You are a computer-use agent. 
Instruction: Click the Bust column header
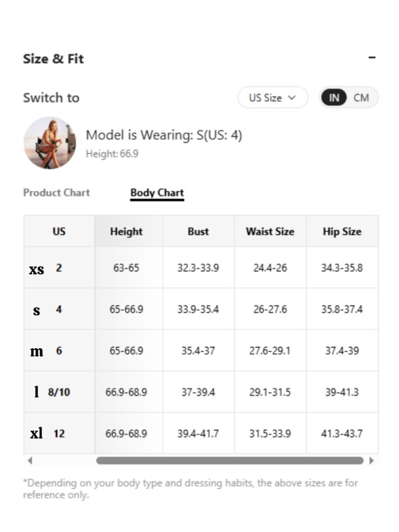click(x=198, y=231)
